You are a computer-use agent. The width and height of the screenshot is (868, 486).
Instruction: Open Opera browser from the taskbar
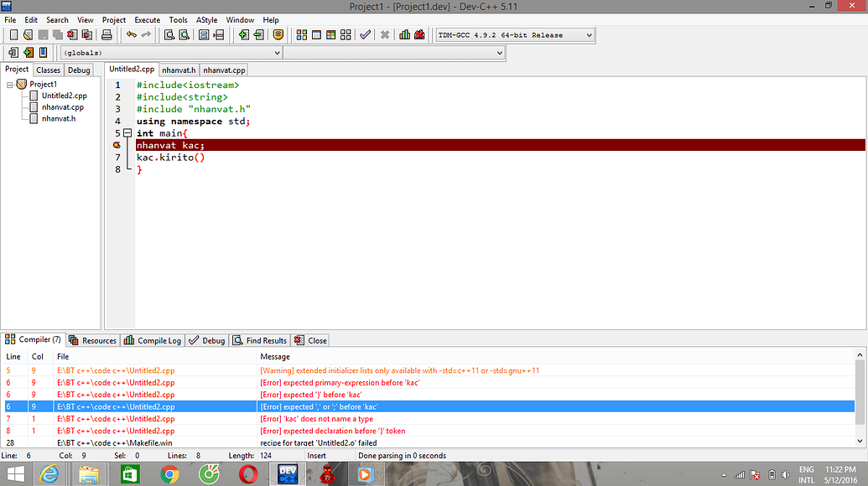pos(248,474)
